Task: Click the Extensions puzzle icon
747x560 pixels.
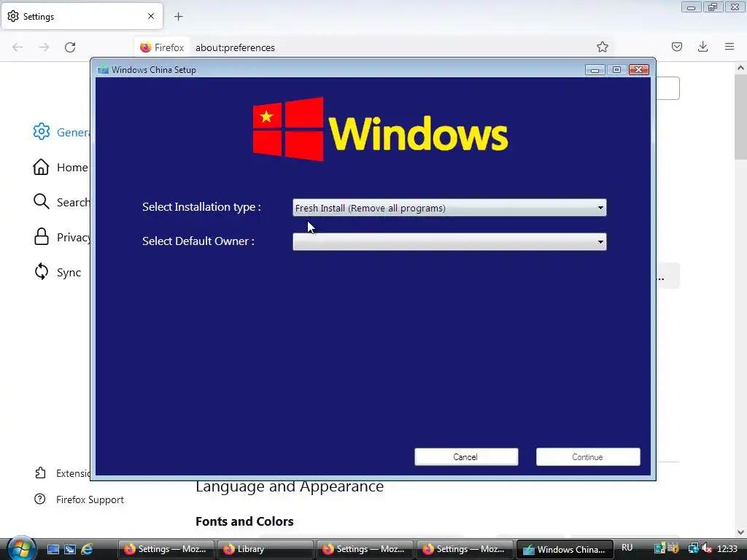Action: click(x=41, y=472)
